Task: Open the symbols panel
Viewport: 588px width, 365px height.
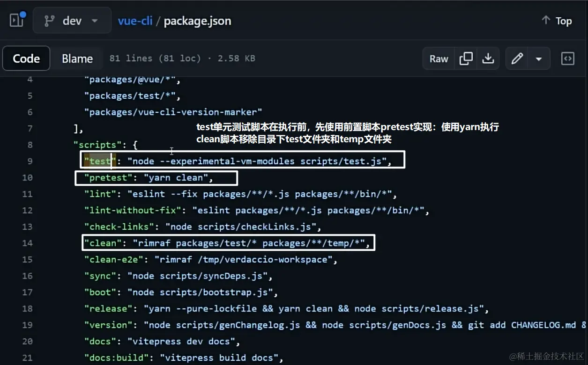Action: (568, 58)
